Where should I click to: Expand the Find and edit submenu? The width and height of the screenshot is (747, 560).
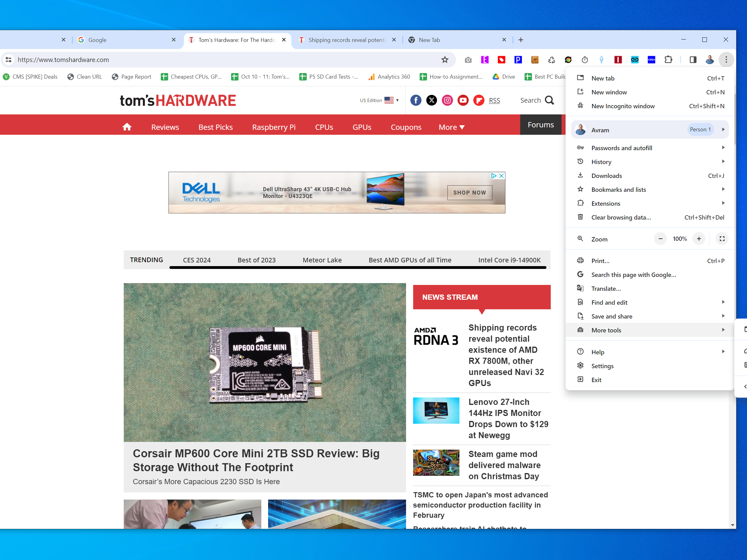[x=650, y=303]
